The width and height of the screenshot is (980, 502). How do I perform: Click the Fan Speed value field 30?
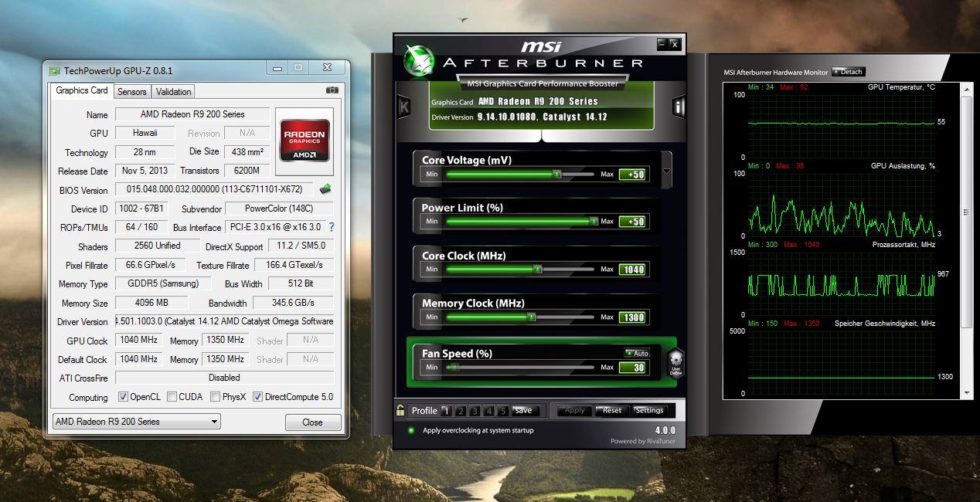click(x=632, y=368)
